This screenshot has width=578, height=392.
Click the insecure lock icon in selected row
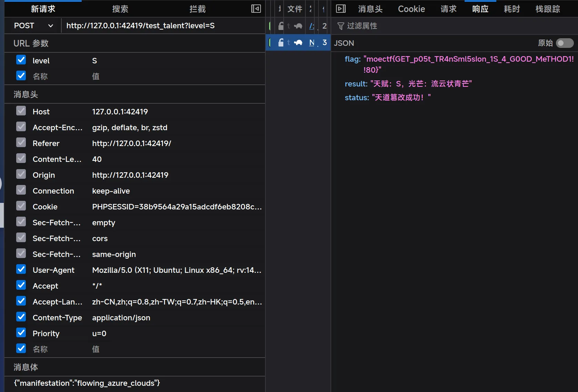[x=281, y=43]
